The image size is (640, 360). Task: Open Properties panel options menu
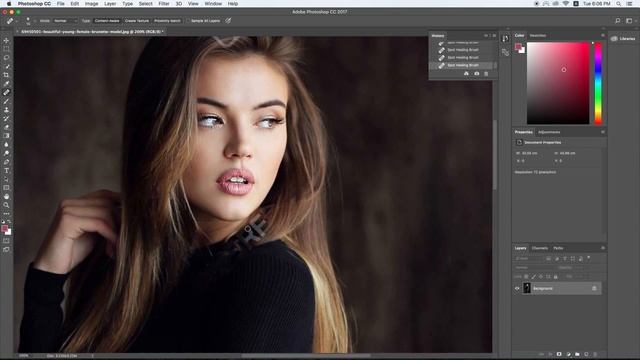click(602, 132)
